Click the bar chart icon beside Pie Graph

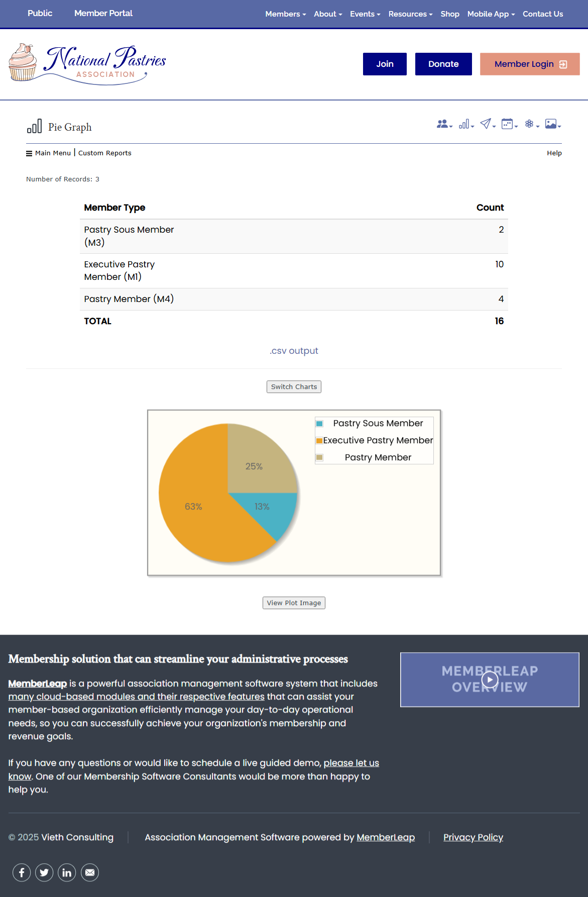point(35,127)
